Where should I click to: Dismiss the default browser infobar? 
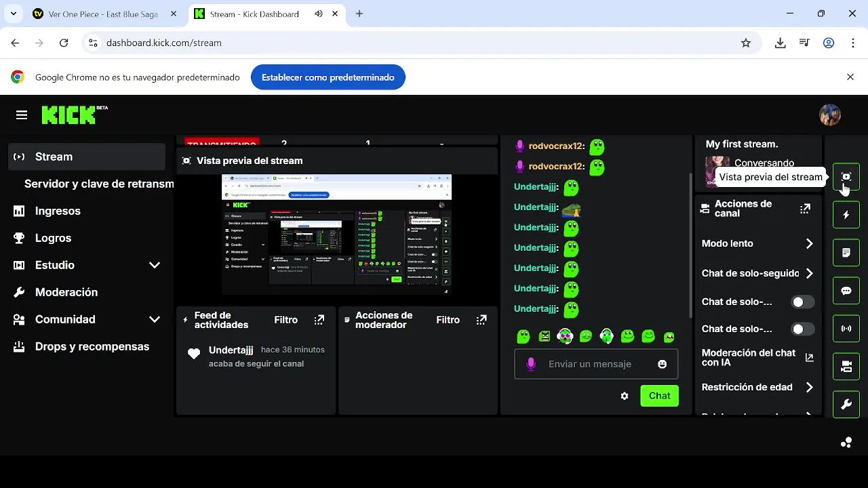coord(850,77)
